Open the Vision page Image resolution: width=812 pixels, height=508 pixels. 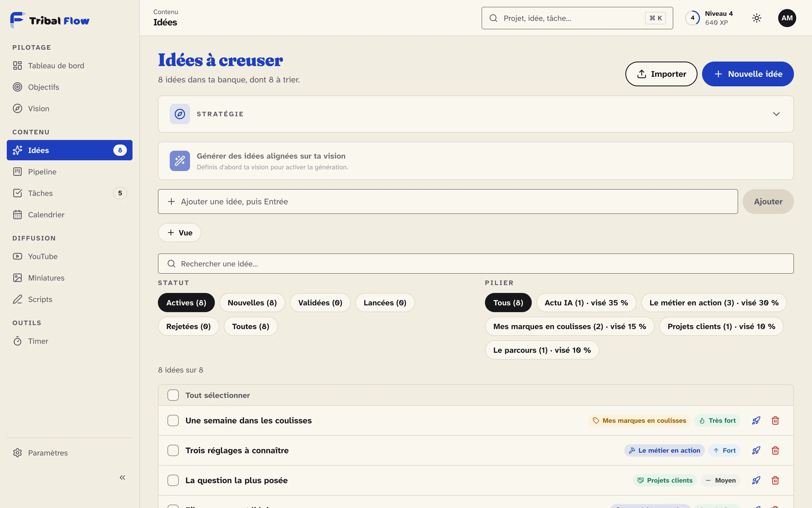(x=69, y=109)
